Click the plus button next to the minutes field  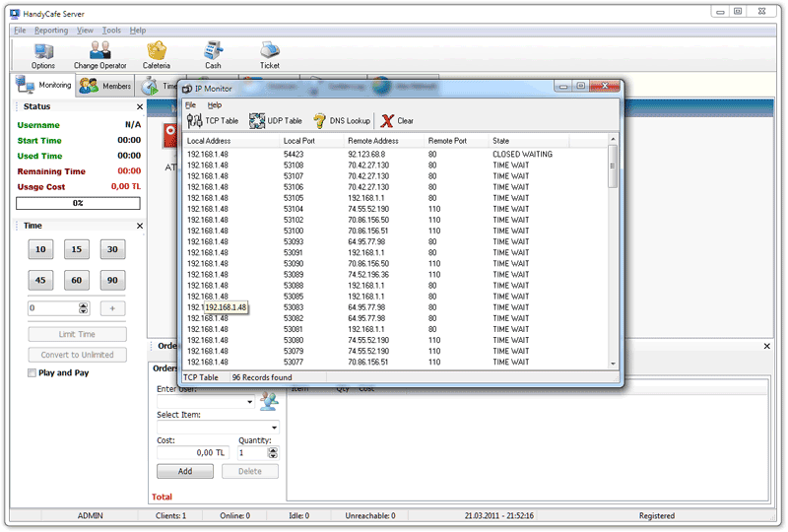pyautogui.click(x=112, y=308)
